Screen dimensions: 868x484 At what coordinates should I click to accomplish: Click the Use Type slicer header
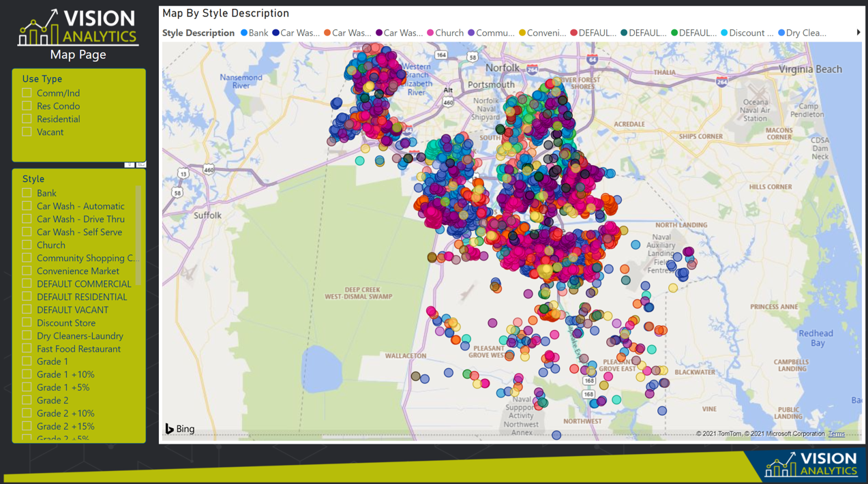coord(42,78)
